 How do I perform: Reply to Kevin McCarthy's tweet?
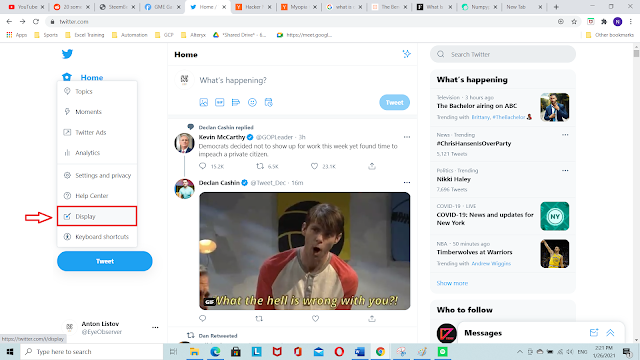tap(203, 166)
